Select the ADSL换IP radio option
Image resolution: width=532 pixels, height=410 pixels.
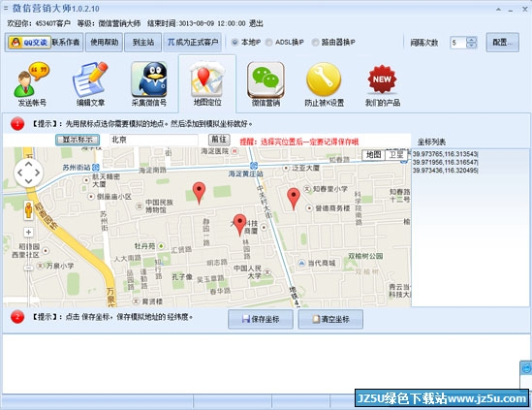click(x=268, y=43)
